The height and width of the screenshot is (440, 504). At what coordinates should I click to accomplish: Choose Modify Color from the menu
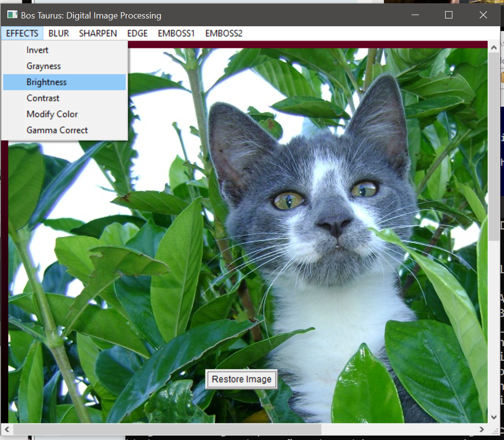(52, 114)
